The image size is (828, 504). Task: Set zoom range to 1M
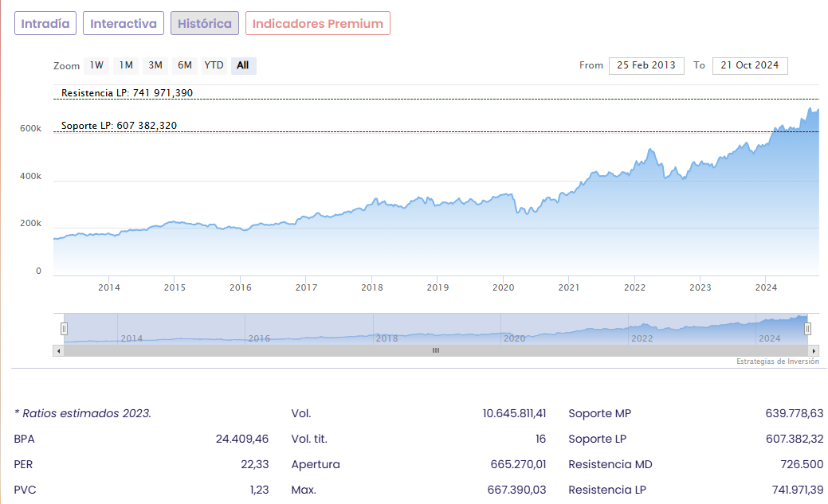click(x=126, y=65)
